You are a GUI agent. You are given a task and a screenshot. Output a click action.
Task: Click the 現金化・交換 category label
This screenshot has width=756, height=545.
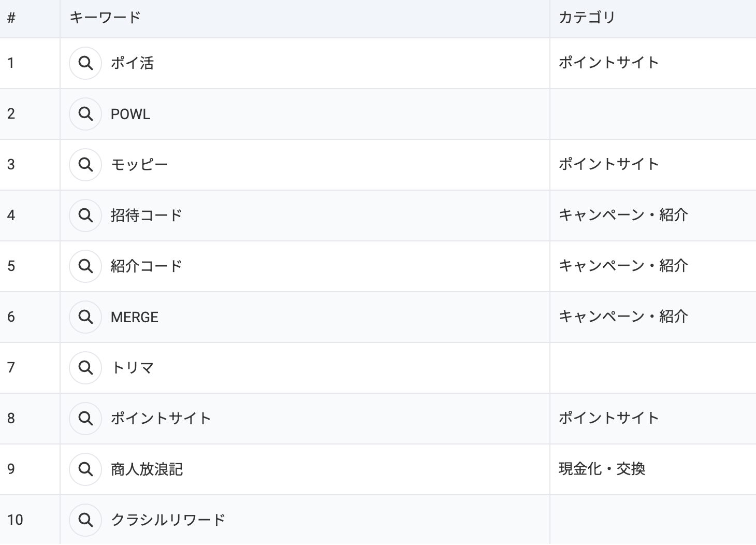602,469
